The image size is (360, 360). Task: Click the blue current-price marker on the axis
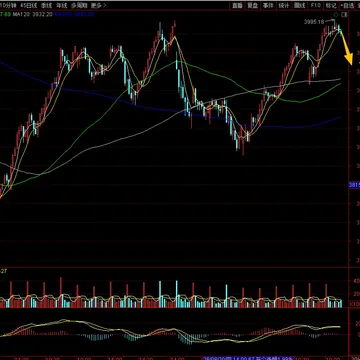pos(354,185)
